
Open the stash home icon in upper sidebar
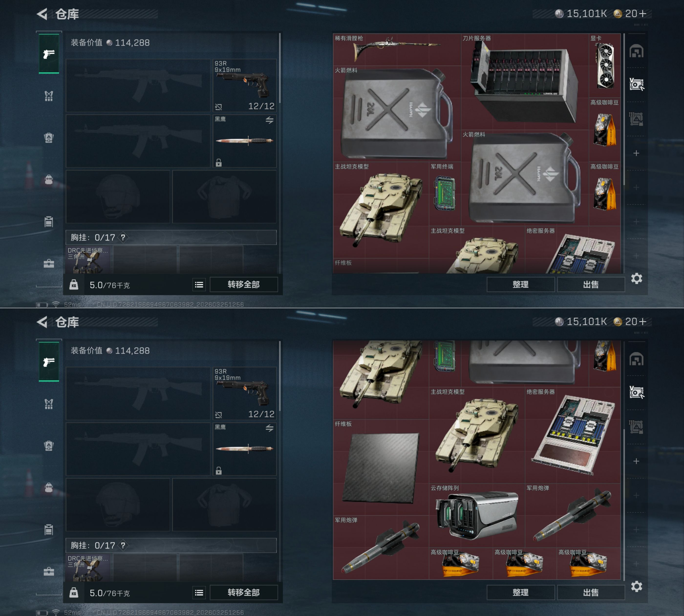(636, 51)
